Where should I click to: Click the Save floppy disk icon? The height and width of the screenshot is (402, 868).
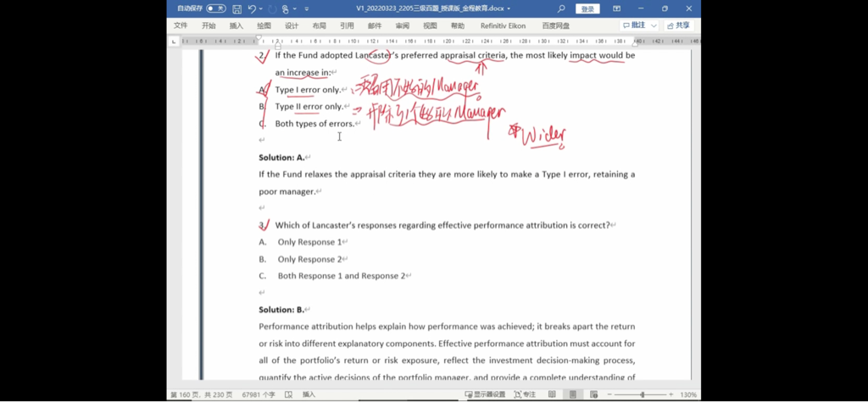pos(237,8)
